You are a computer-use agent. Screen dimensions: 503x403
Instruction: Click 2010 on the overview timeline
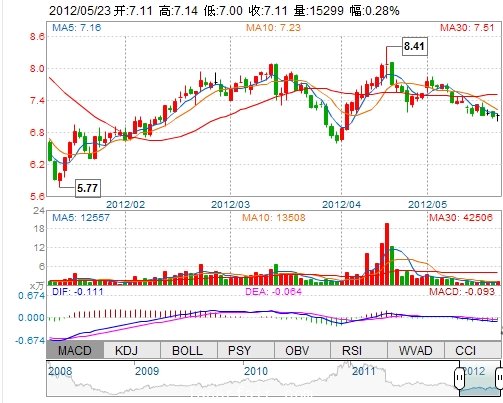tap(256, 371)
